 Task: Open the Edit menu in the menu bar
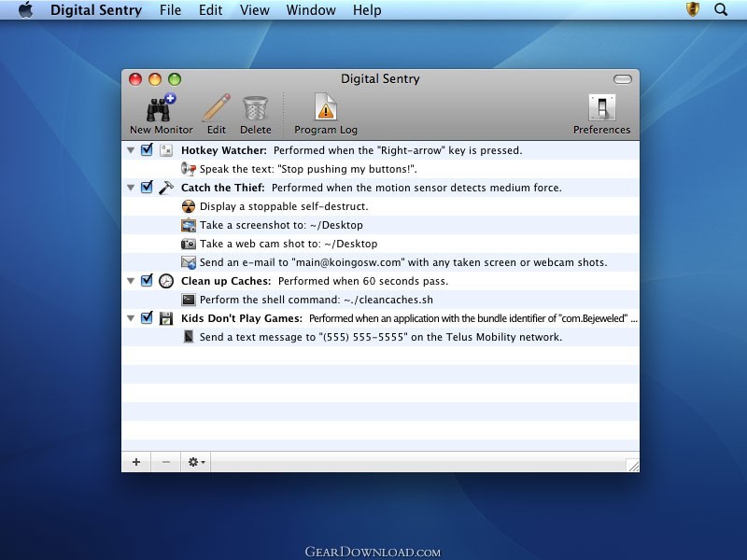[211, 10]
